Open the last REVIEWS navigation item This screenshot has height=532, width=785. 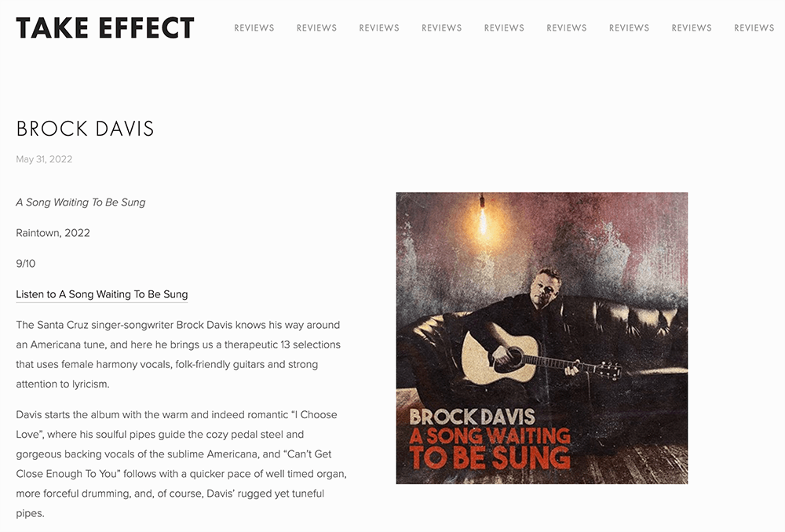pyautogui.click(x=754, y=28)
